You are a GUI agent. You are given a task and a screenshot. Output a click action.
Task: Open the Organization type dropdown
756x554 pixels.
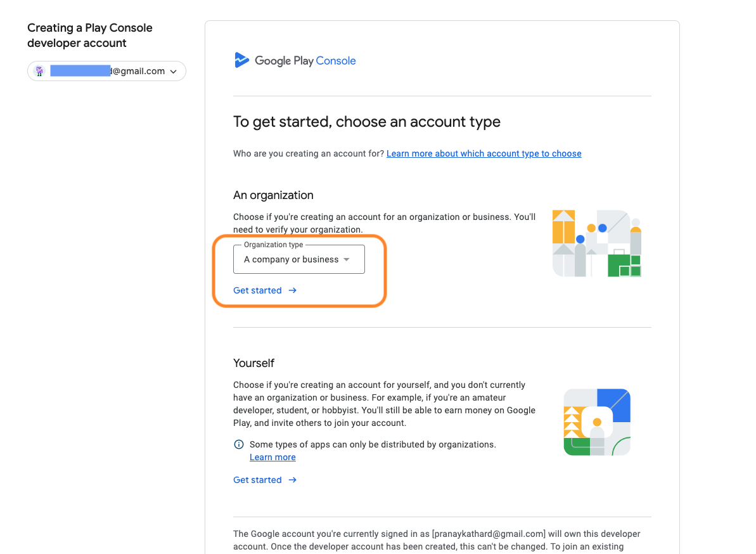tap(299, 259)
